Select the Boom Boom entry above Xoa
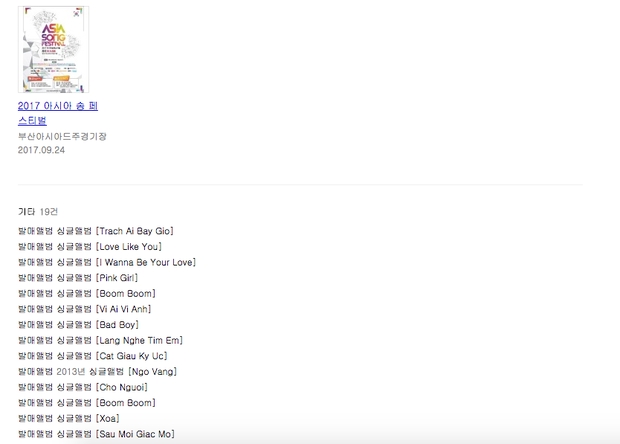Screen dimensions: 620x444 (x=87, y=403)
